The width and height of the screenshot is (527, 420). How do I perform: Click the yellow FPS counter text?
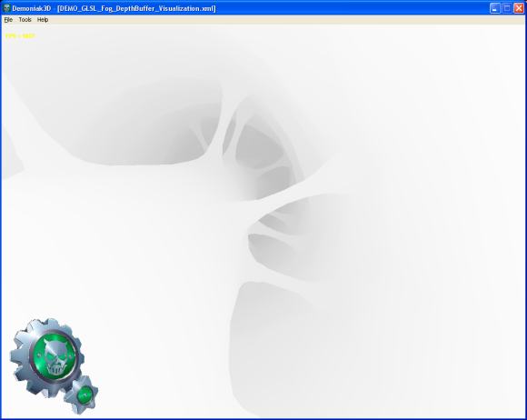pyautogui.click(x=20, y=36)
